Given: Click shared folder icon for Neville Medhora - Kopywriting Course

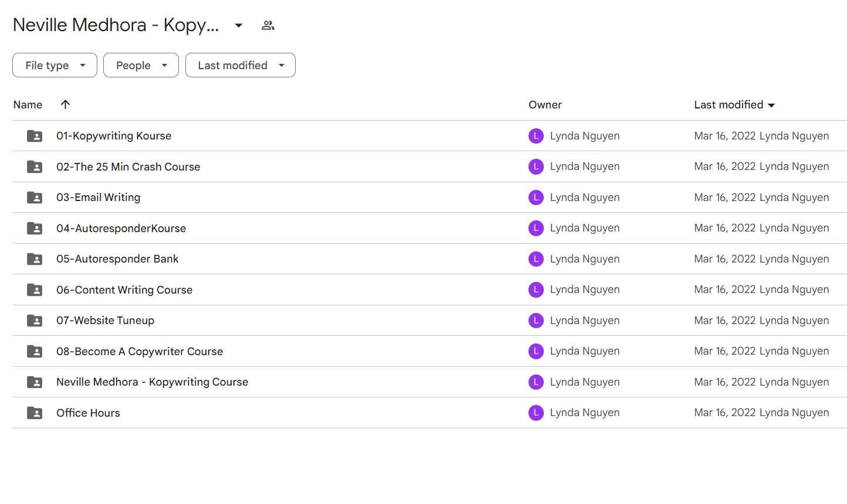Looking at the screenshot, I should click(35, 382).
